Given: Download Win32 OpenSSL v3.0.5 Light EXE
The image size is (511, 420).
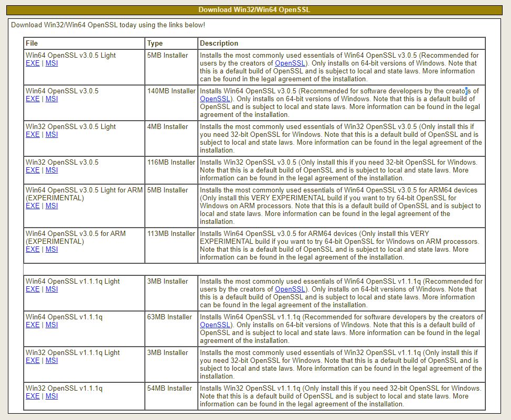Looking at the screenshot, I should pyautogui.click(x=33, y=135).
